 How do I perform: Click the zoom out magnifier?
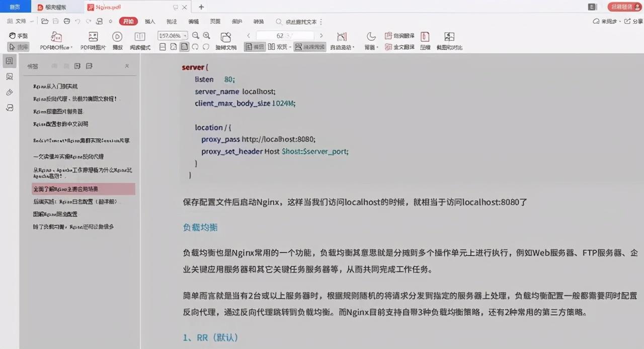[196, 36]
